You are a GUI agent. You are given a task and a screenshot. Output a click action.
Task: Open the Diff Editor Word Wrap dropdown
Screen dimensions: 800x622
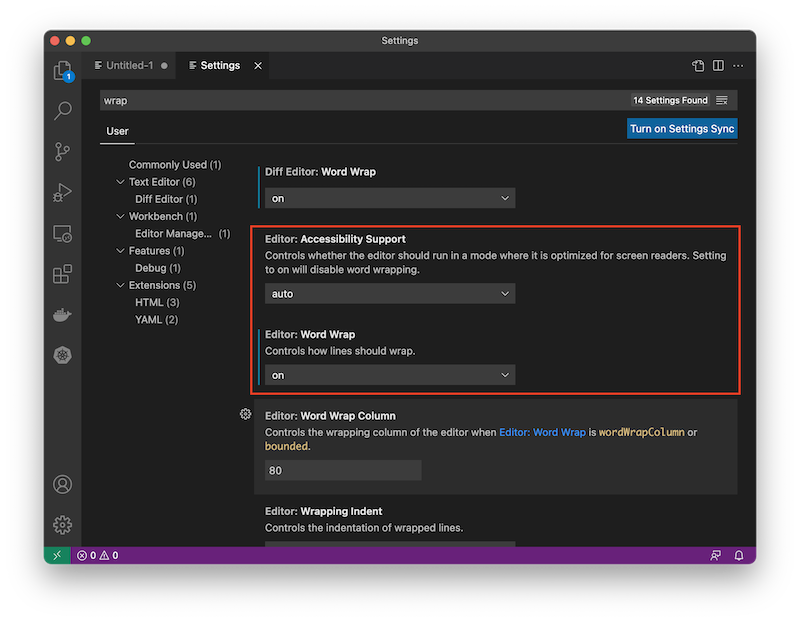(x=389, y=198)
